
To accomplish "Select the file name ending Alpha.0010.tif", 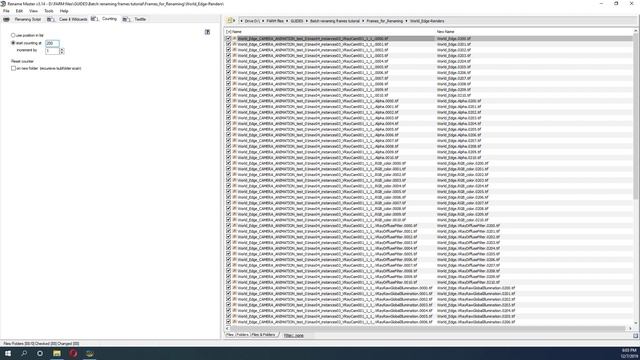I will (x=318, y=158).
